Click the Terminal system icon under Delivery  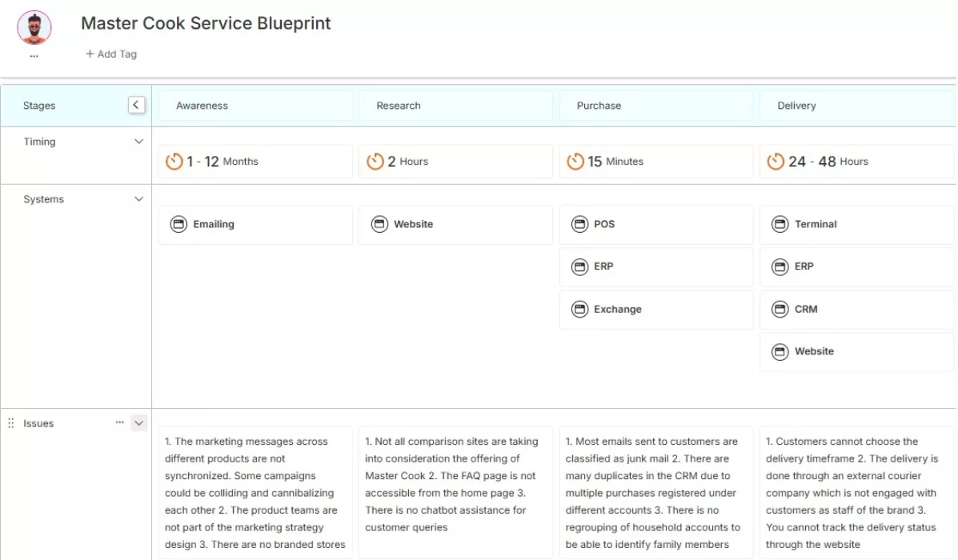pyautogui.click(x=780, y=224)
